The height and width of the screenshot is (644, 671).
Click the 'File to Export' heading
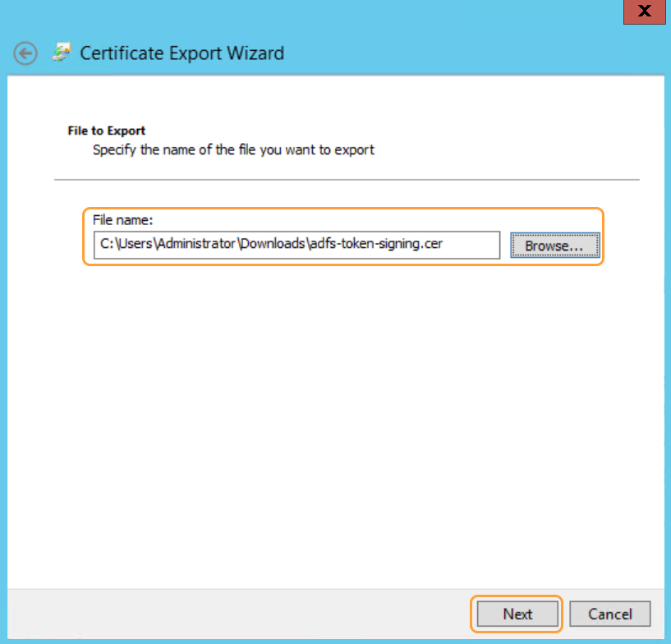[x=106, y=131]
